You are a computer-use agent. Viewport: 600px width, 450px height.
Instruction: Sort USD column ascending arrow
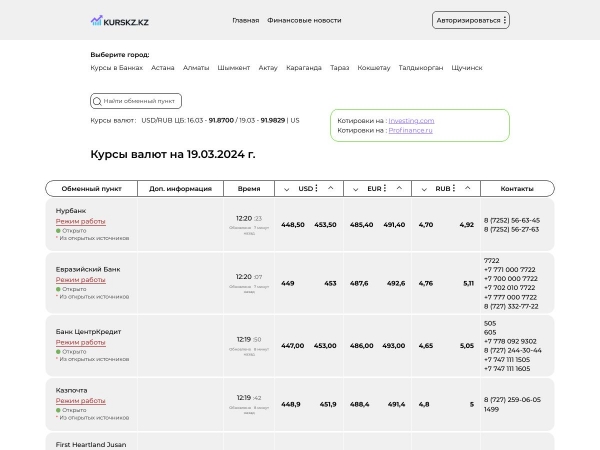click(331, 188)
